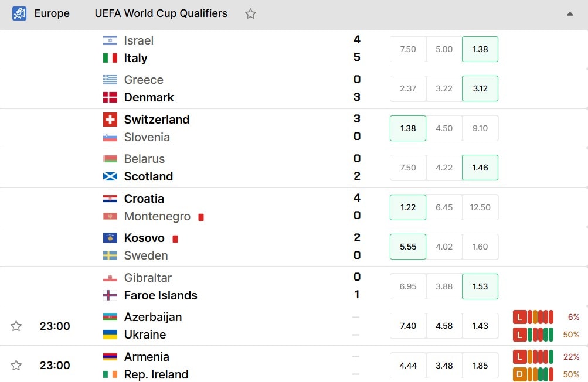
Task: Click the Montenegro red card indicator
Action: coord(201,217)
